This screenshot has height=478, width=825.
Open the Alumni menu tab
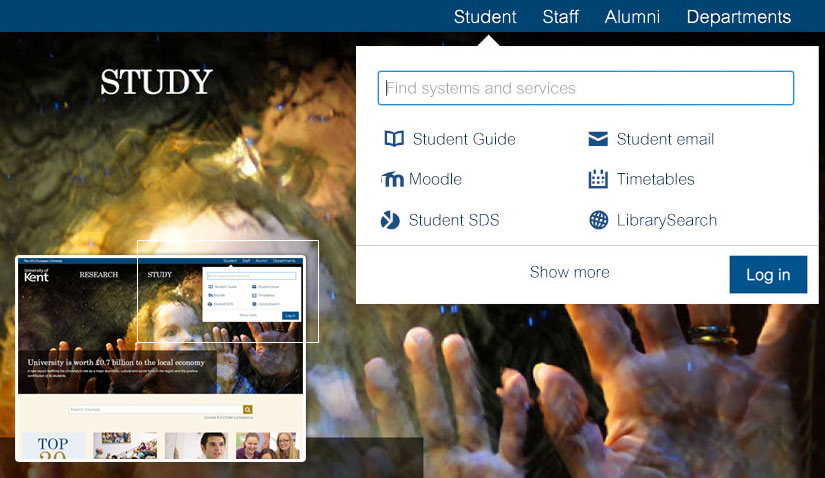(632, 17)
